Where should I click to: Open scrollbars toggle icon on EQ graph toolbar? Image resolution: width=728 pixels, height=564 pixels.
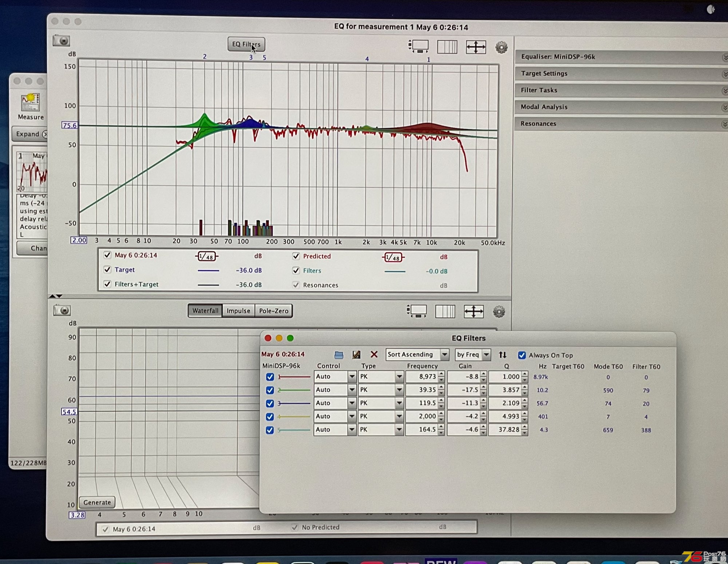(x=418, y=47)
